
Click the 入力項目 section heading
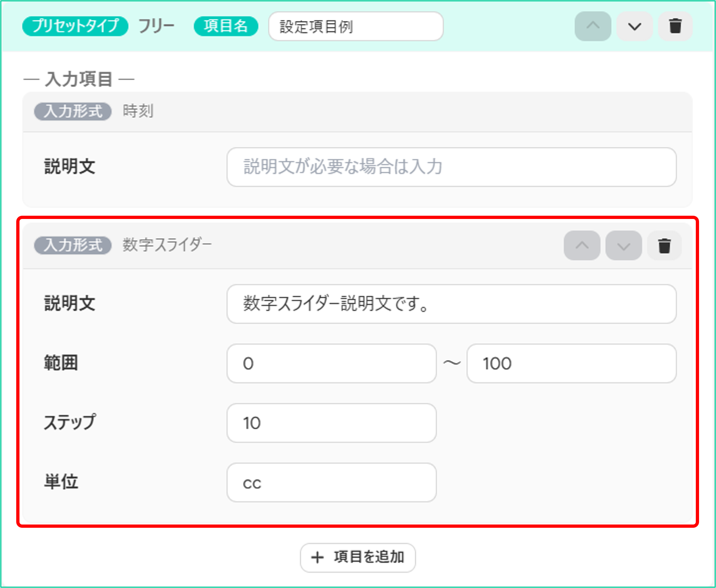coord(79,79)
